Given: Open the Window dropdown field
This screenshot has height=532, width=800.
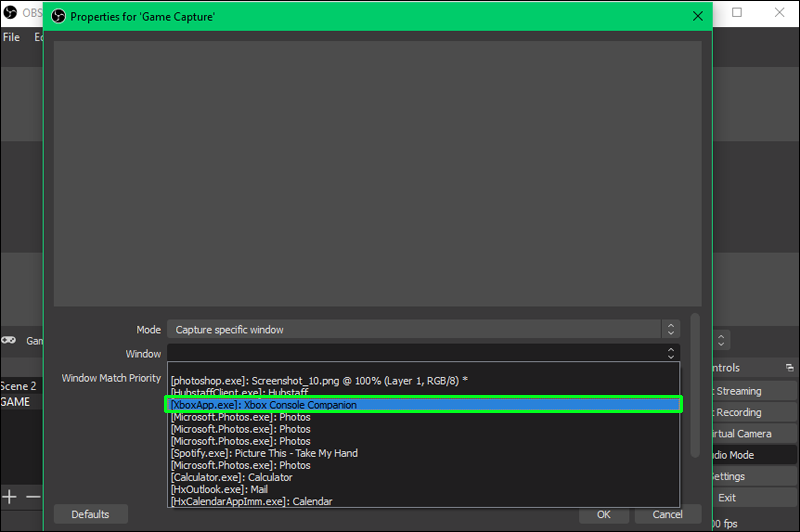Looking at the screenshot, I should [423, 353].
